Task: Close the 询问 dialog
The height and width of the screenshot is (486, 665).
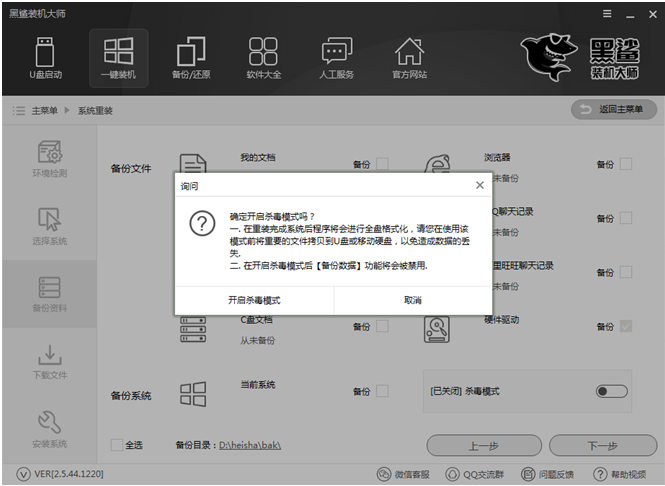Action: point(479,186)
